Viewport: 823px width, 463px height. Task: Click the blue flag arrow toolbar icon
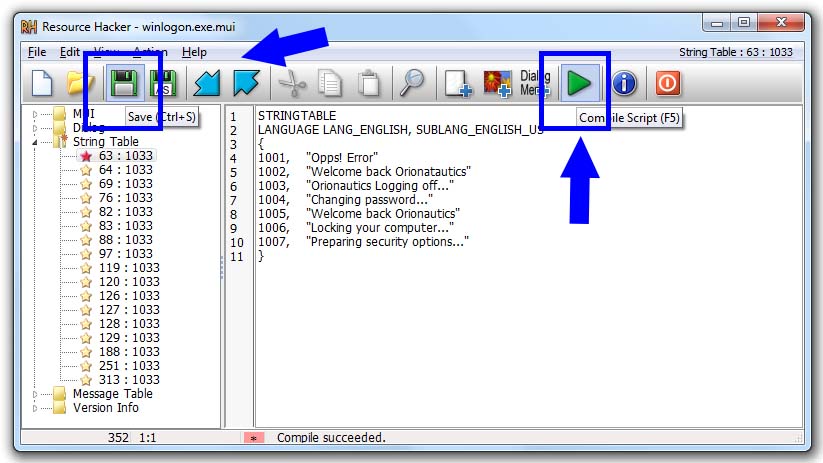(246, 83)
